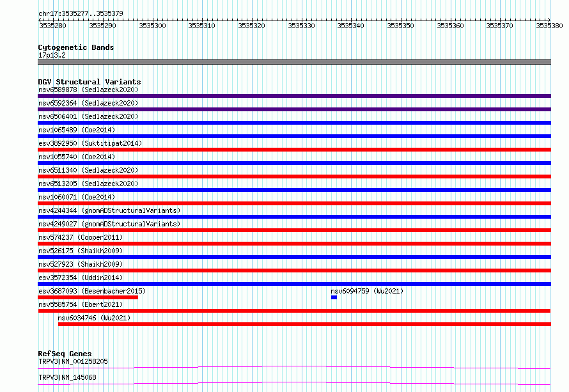Click the nsv1065489 (Coe2014) label

(x=77, y=130)
